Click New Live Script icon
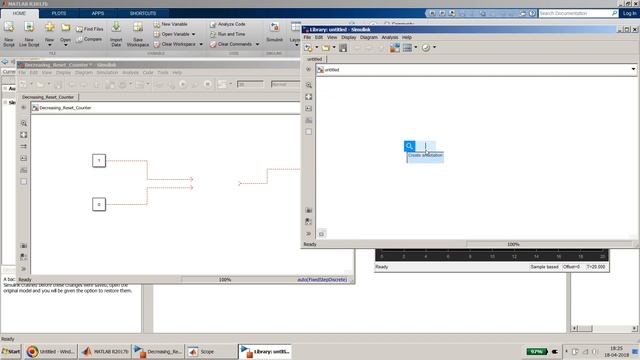This screenshot has width=640, height=360. (29, 33)
